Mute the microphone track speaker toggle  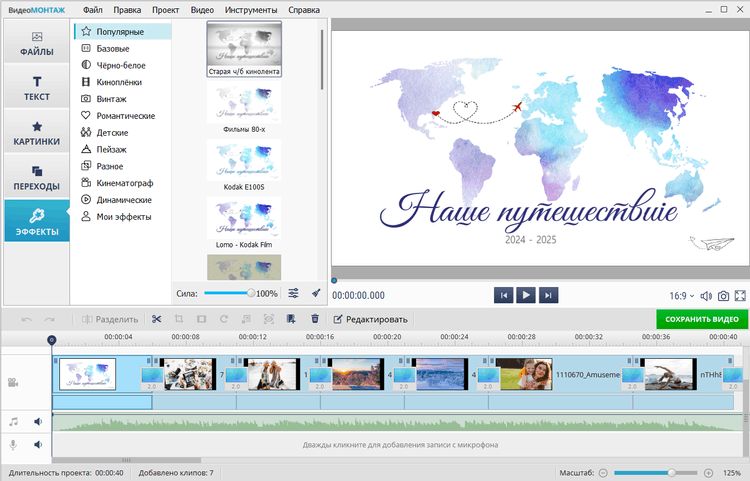(x=38, y=444)
